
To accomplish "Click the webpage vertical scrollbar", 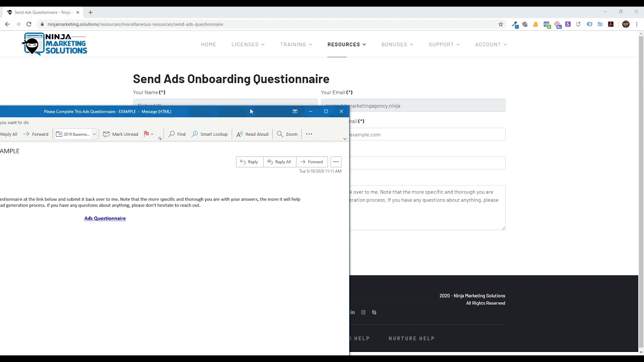I will [x=641, y=191].
